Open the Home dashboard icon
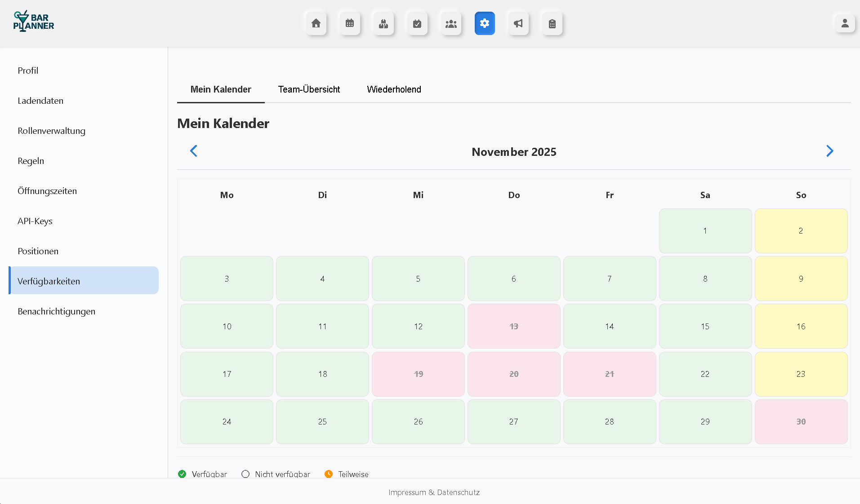The height and width of the screenshot is (504, 860). click(316, 23)
